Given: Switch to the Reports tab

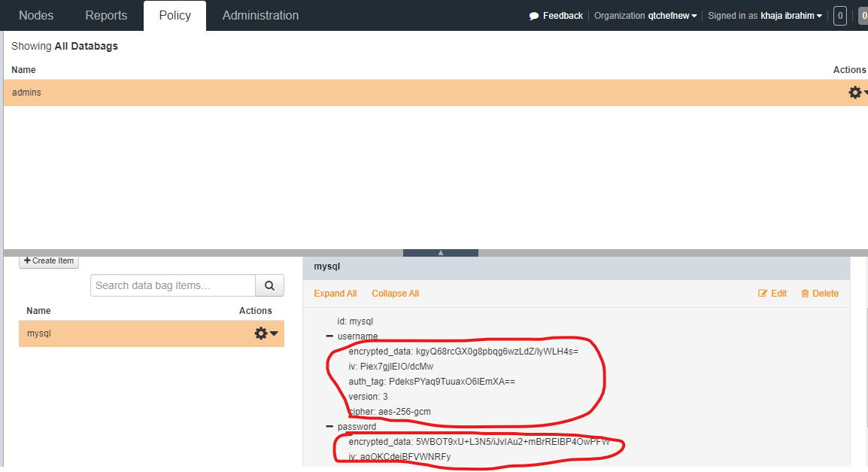Looking at the screenshot, I should tap(106, 16).
